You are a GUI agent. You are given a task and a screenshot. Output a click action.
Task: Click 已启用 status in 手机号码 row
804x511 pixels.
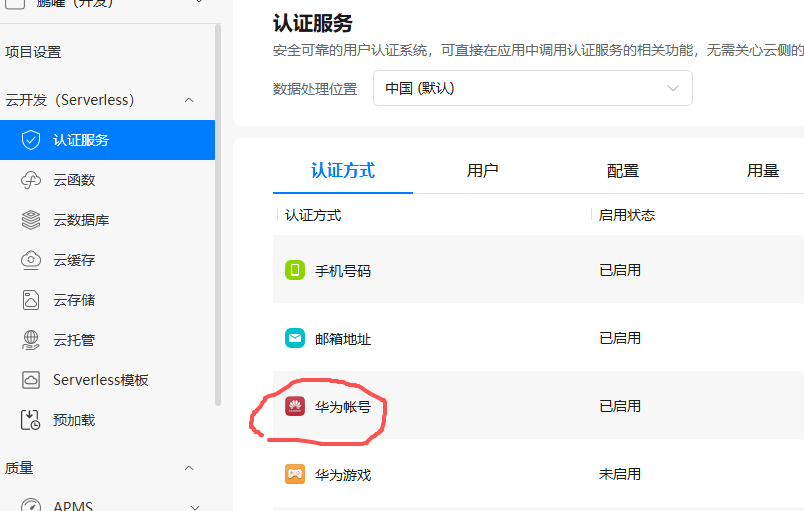tap(619, 270)
